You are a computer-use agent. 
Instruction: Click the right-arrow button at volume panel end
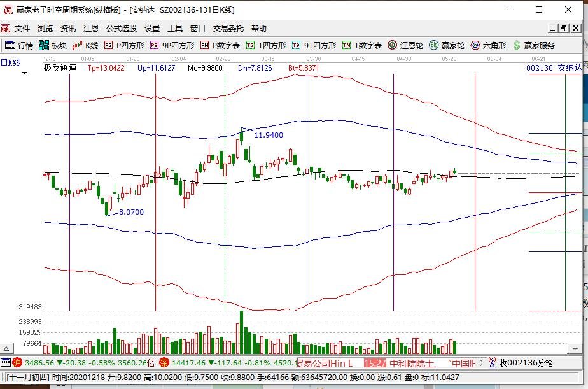(x=575, y=348)
